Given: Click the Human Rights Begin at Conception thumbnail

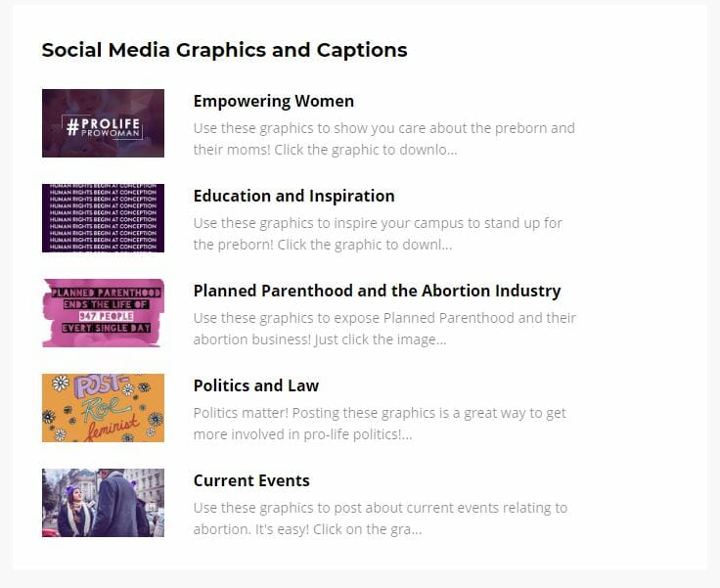Looking at the screenshot, I should 103,218.
